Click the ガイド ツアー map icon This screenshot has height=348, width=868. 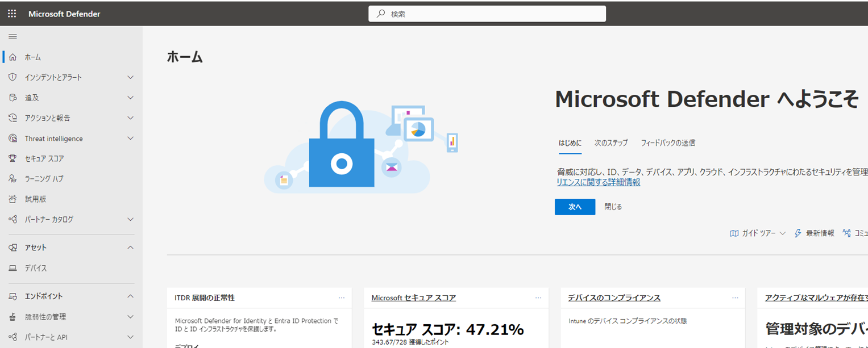734,233
